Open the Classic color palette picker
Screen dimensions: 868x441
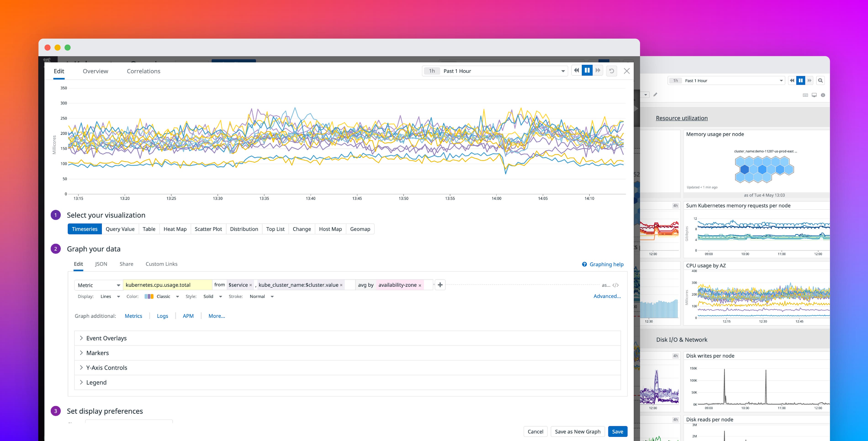point(162,296)
